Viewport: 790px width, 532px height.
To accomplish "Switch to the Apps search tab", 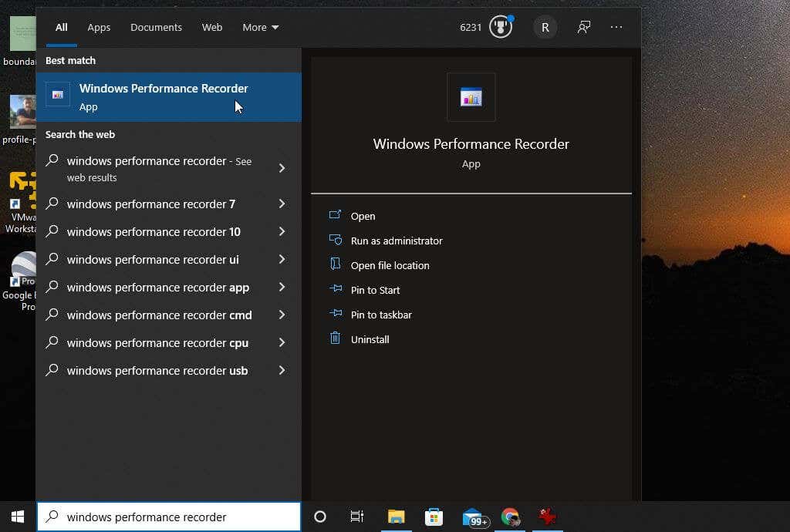I will point(99,27).
